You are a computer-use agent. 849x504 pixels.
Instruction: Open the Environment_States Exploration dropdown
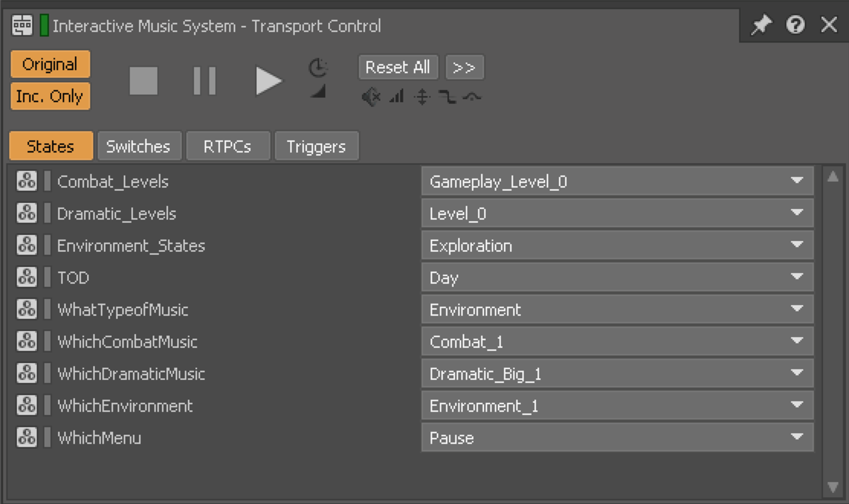617,246
